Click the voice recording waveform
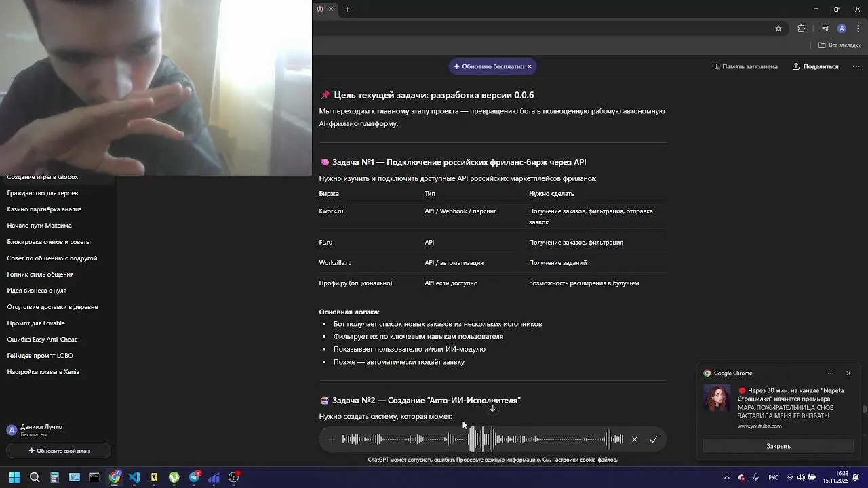 [482, 439]
